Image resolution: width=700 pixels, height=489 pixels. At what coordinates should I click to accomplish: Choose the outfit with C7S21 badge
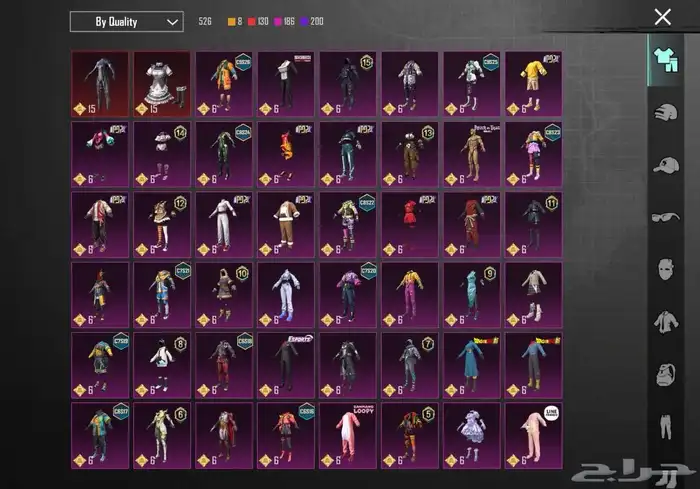(x=162, y=294)
